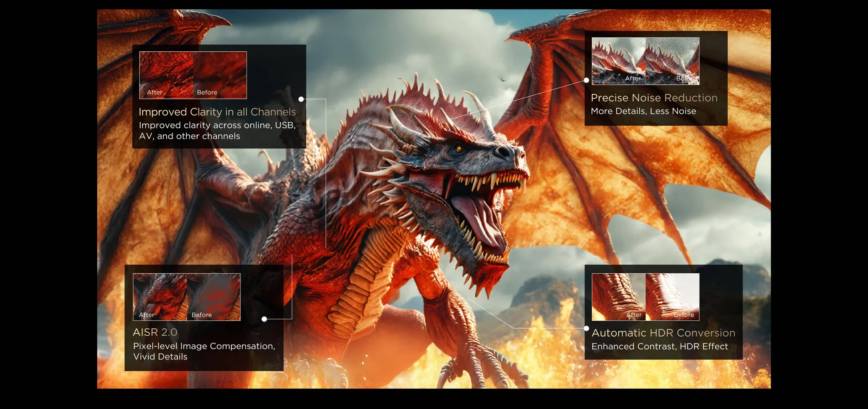Click the 'Precise Noise Reduction' heading
The height and width of the screenshot is (409, 868).
(x=654, y=98)
